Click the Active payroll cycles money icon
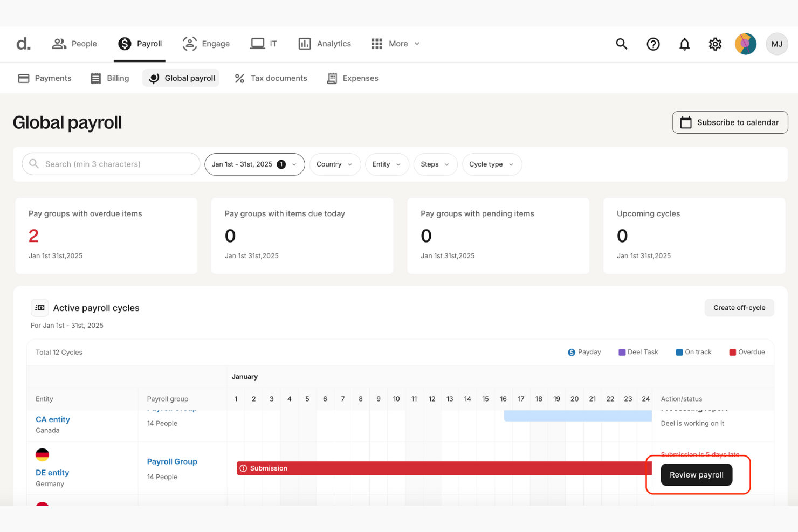 (40, 308)
